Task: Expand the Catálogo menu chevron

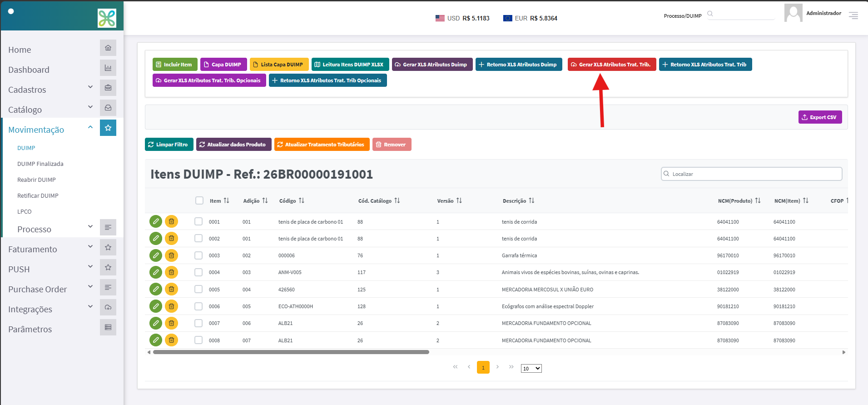Action: tap(90, 107)
